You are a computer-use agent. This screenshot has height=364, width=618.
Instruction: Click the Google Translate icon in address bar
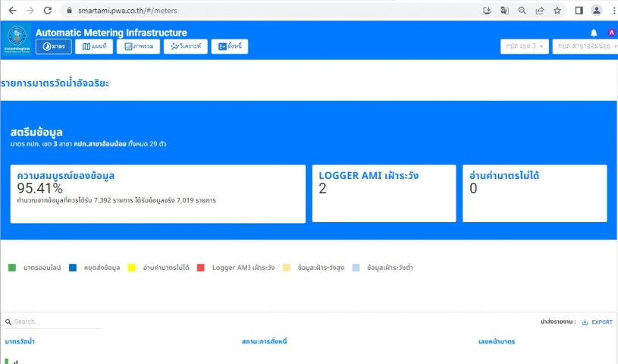click(x=504, y=11)
